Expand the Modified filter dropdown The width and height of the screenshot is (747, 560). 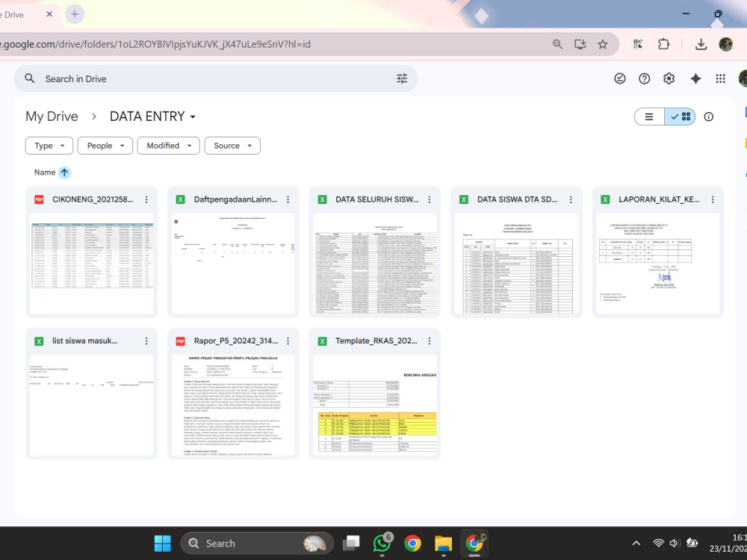pyautogui.click(x=169, y=146)
